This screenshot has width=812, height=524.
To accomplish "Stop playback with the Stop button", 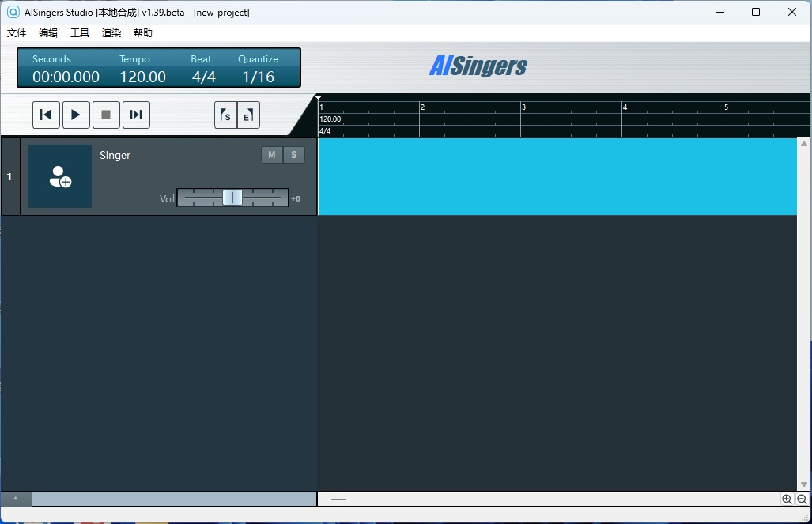I will pos(106,115).
